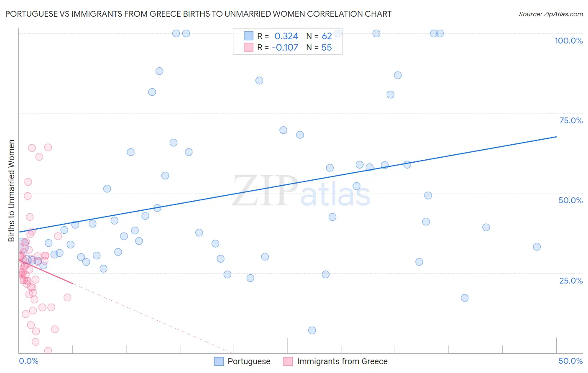The height and width of the screenshot is (373, 588).
Task: Click the blue swatch beside R = 0.324
Action: (248, 36)
